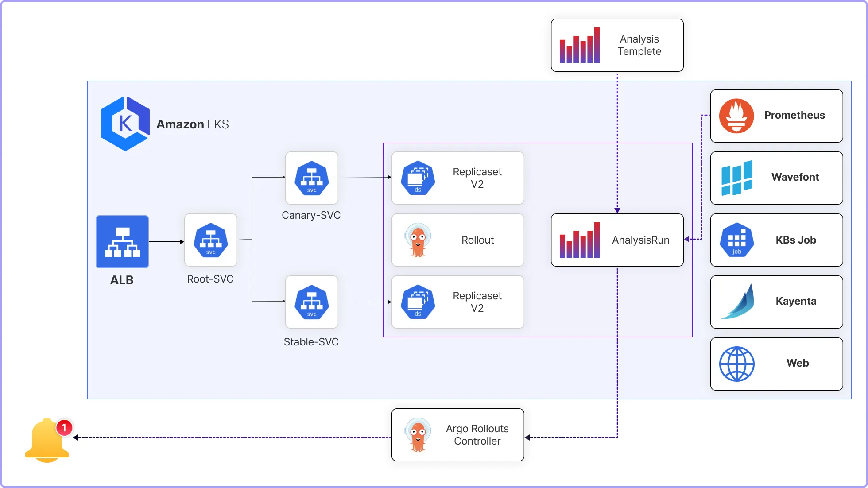Select the "Argo Rollouts Controller" text
This screenshot has width=868, height=488.
(477, 435)
